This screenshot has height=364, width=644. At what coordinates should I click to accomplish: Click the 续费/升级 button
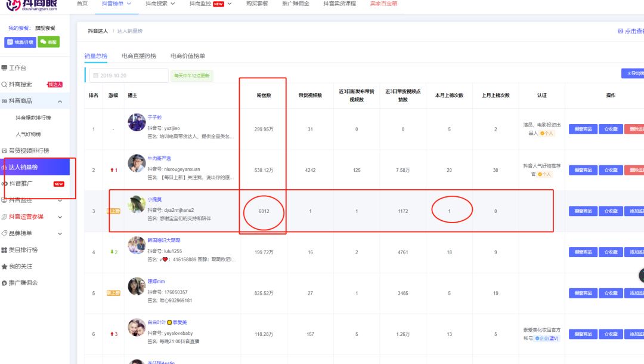[x=20, y=42]
